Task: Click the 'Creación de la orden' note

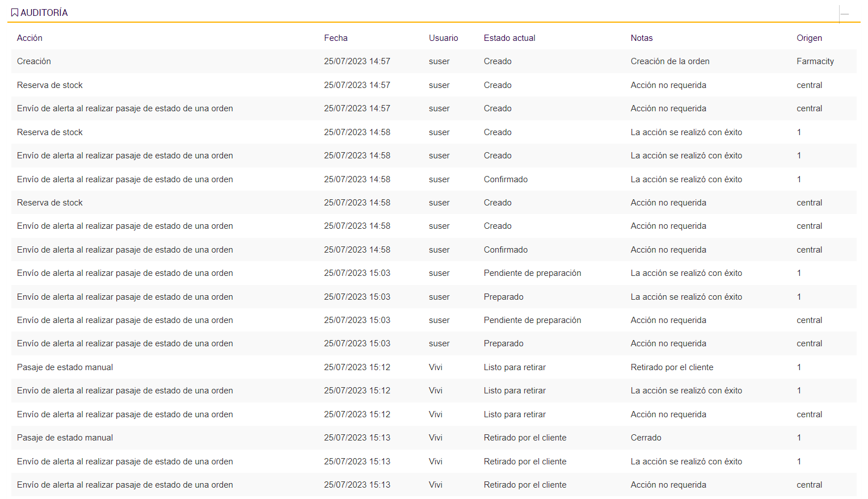Action: pyautogui.click(x=670, y=61)
